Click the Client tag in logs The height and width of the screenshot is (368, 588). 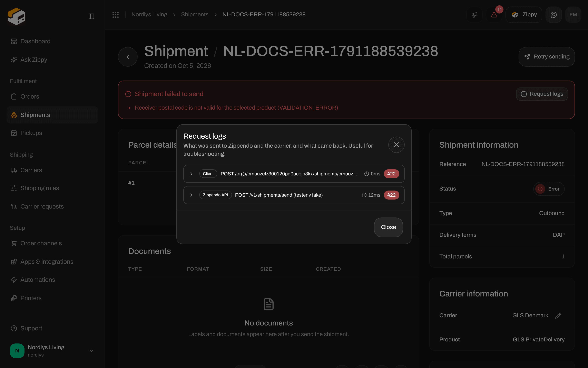208,174
